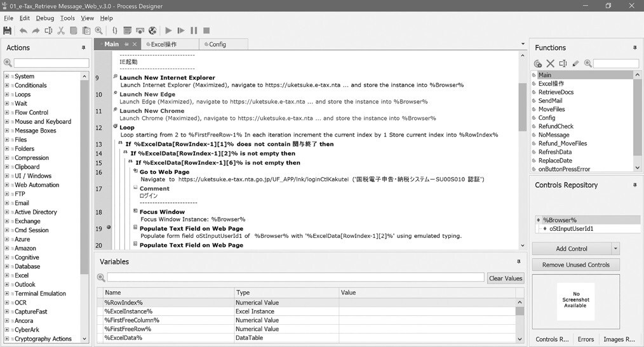Image resolution: width=644 pixels, height=347 pixels.
Task: Click the Remove Unused Controls button
Action: click(x=575, y=265)
